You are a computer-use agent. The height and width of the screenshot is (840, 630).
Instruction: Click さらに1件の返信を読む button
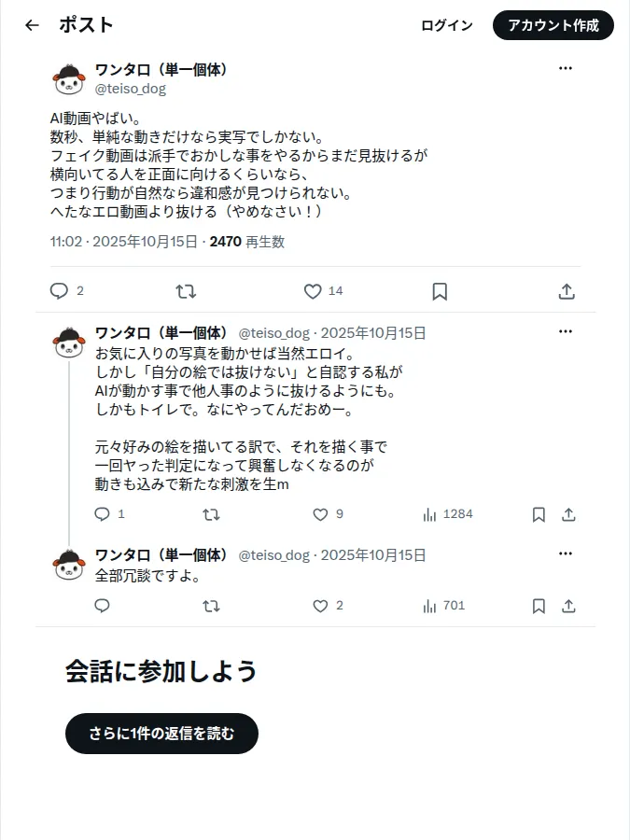161,734
